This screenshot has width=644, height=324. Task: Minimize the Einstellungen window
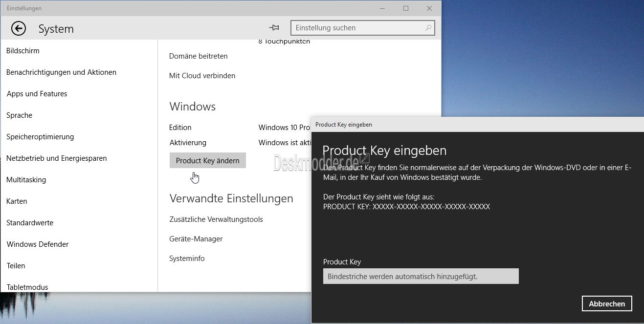383,8
